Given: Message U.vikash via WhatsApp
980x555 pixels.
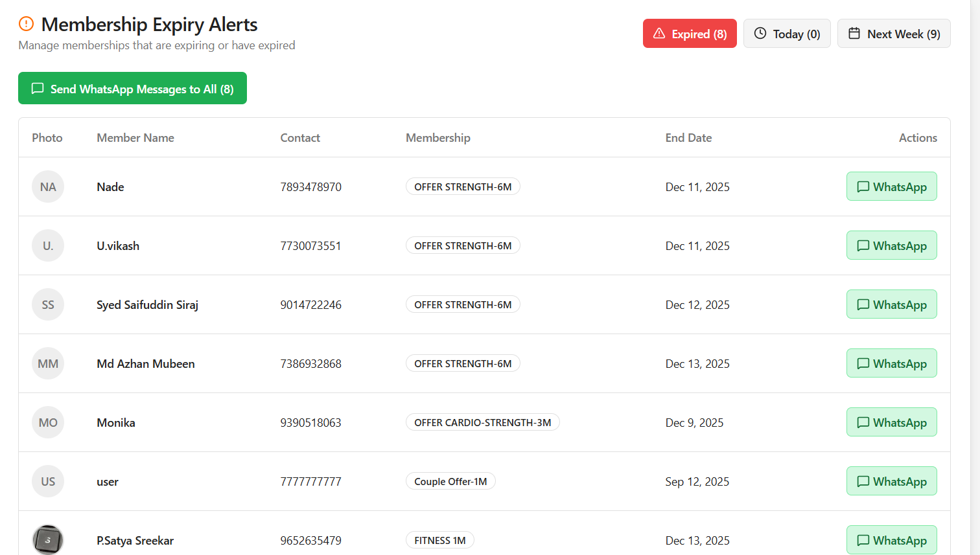Looking at the screenshot, I should point(891,245).
